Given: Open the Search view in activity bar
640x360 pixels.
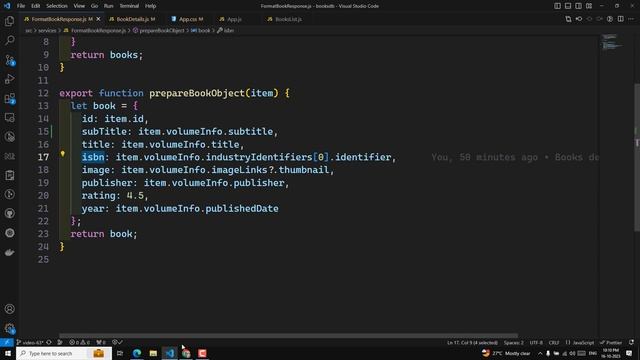Looking at the screenshot, I should tap(9, 40).
